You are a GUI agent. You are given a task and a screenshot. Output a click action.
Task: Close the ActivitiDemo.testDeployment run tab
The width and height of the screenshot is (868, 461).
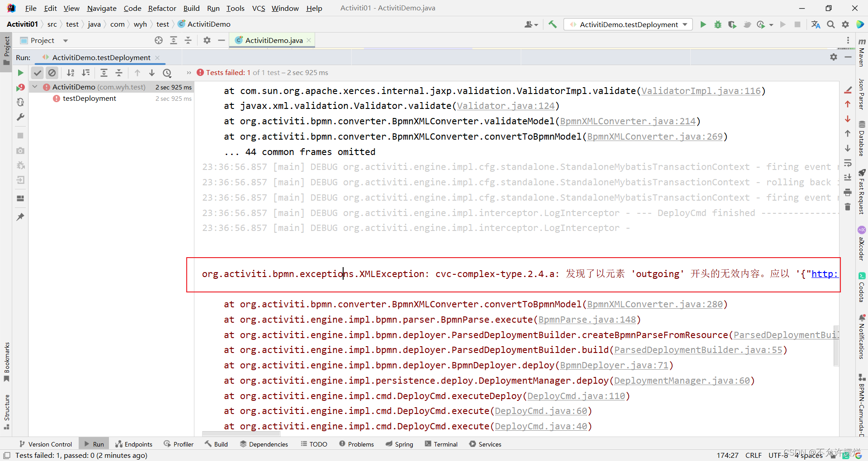[x=157, y=57]
